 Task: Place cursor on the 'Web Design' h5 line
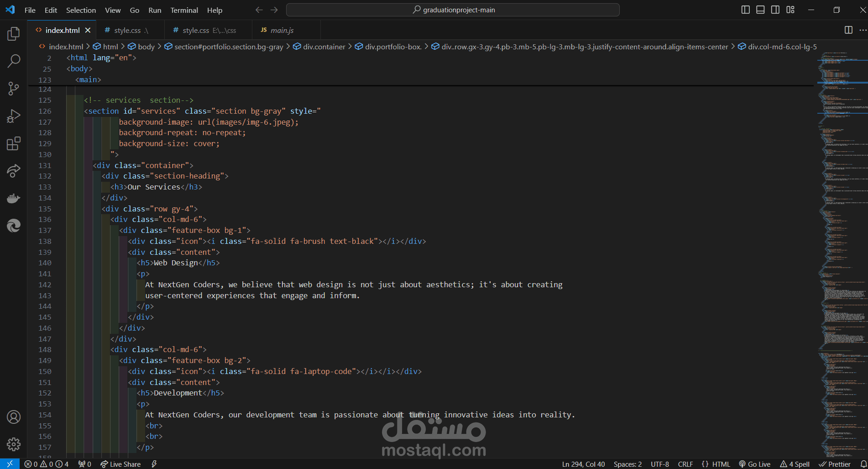[x=178, y=263]
